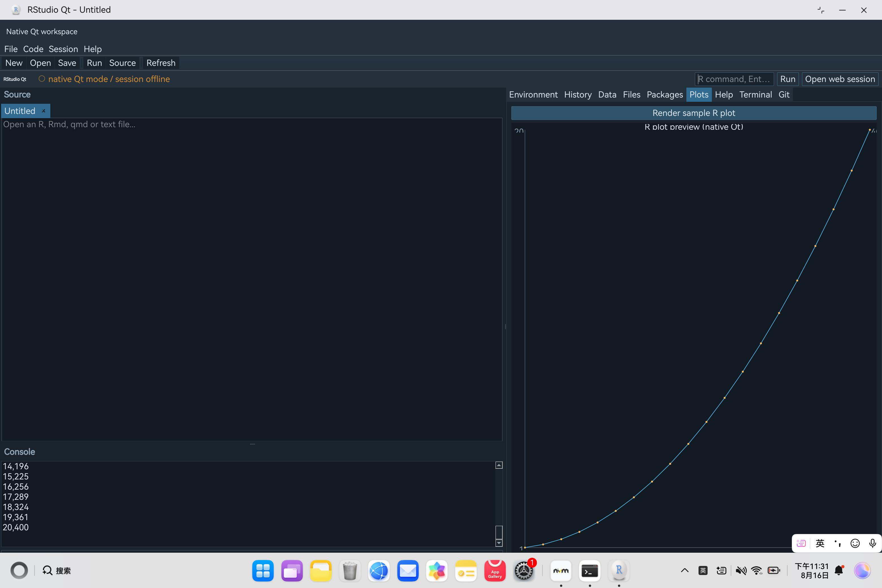Viewport: 882px width, 588px height.
Task: Click the console scrollbar down arrow
Action: (x=499, y=543)
